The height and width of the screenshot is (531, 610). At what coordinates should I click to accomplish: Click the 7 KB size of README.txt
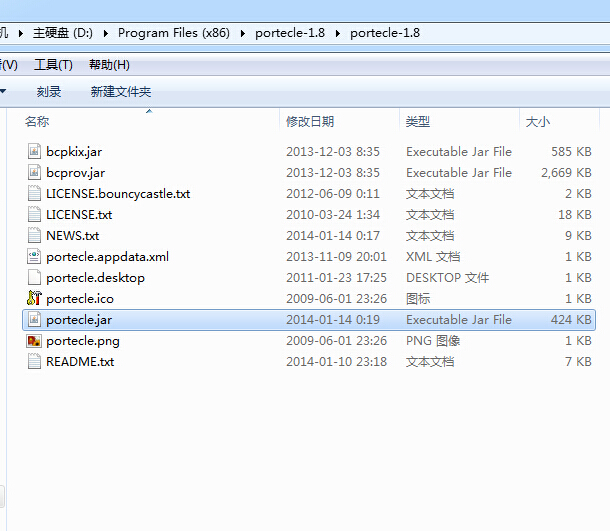coord(578,362)
